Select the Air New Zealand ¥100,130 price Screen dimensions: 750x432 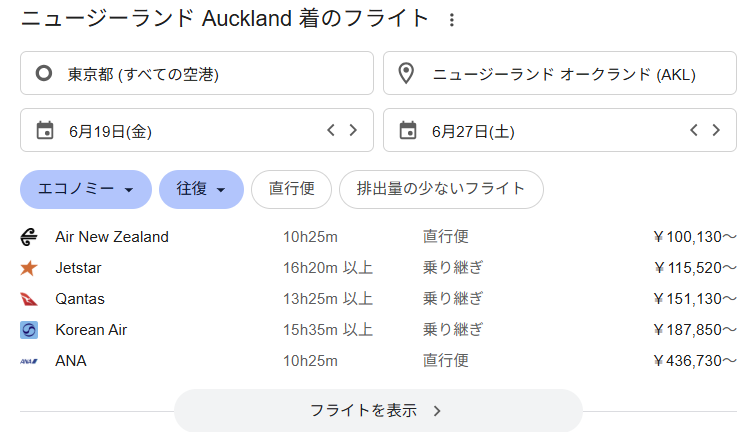point(694,237)
